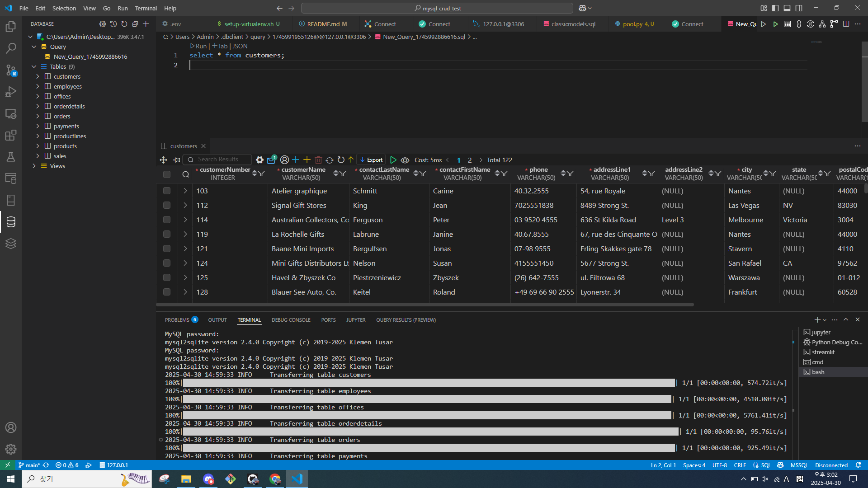Tick the checkbox for customer 121
The image size is (868, 488).
tap(167, 249)
